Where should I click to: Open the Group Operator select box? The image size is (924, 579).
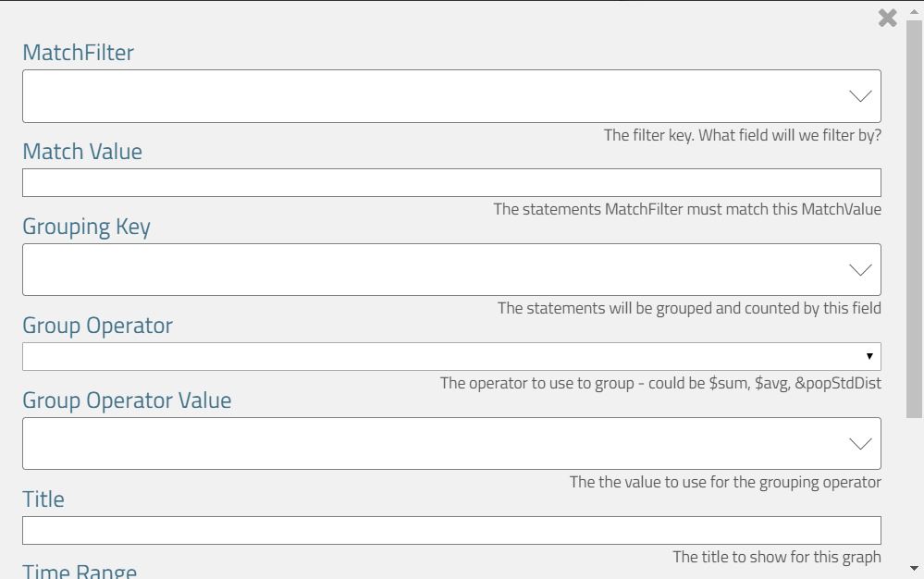coord(444,356)
